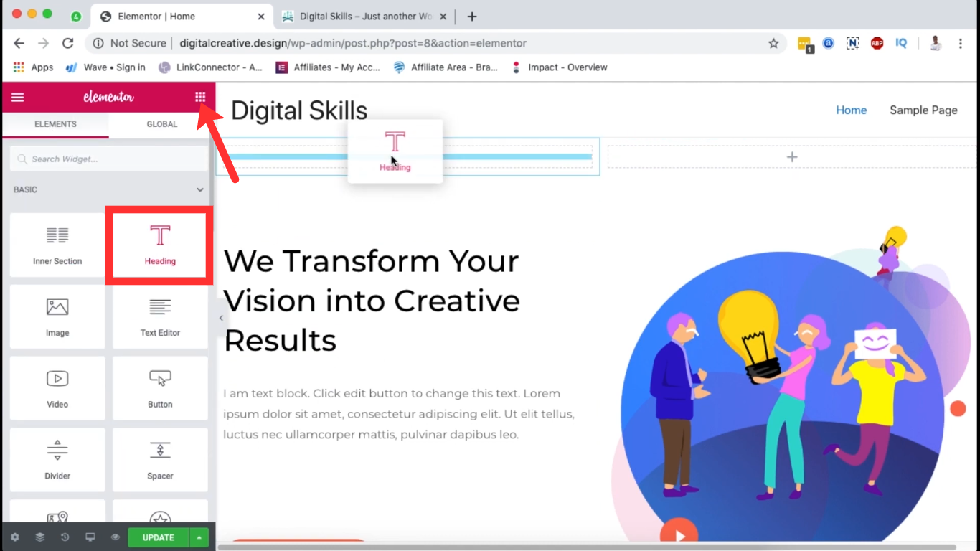Screen dimensions: 980x551
Task: Close the Elementor | Home browser tab
Action: [x=260, y=16]
